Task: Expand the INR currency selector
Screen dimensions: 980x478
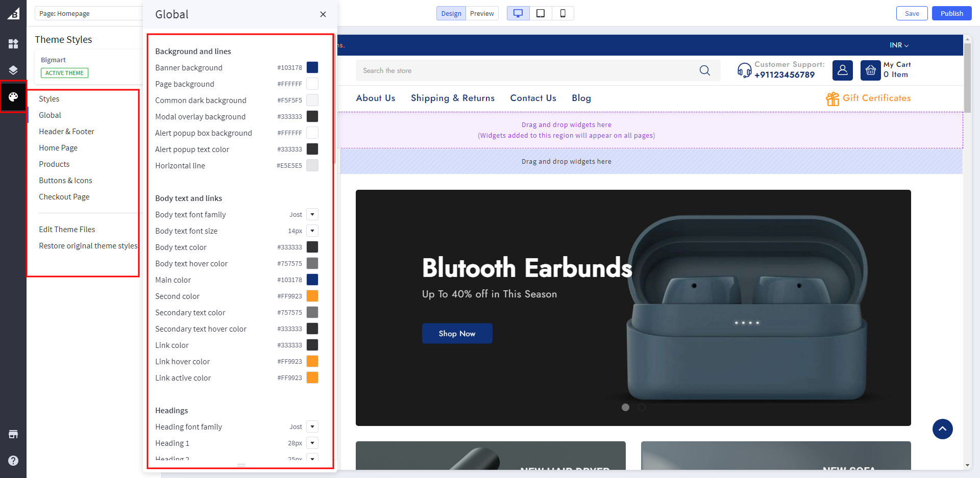Action: coord(899,45)
